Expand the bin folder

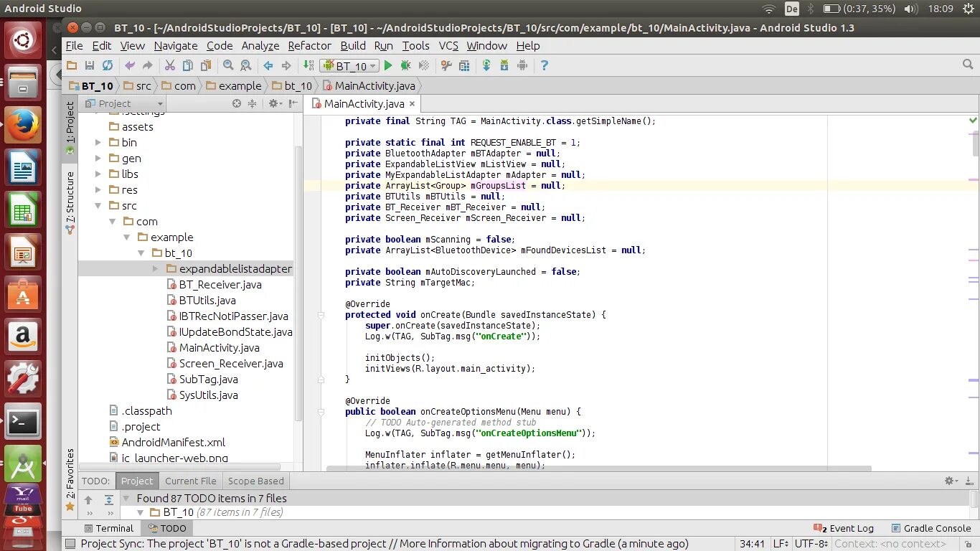click(x=98, y=142)
